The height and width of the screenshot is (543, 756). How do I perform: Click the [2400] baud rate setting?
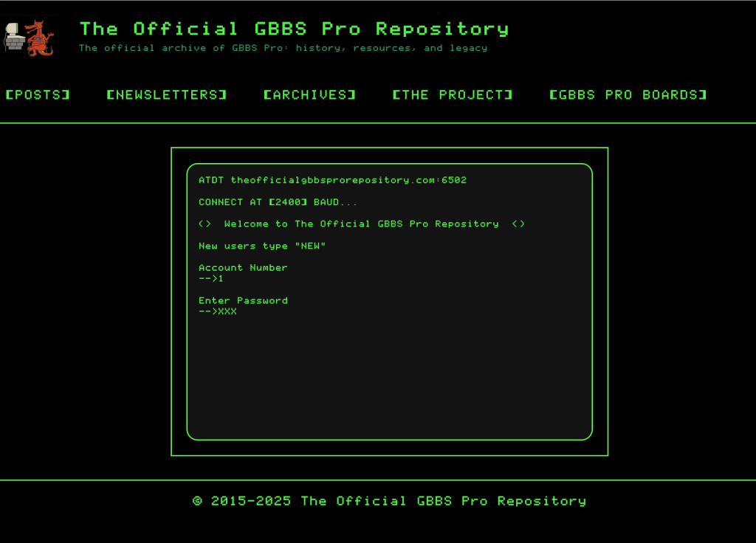(287, 201)
